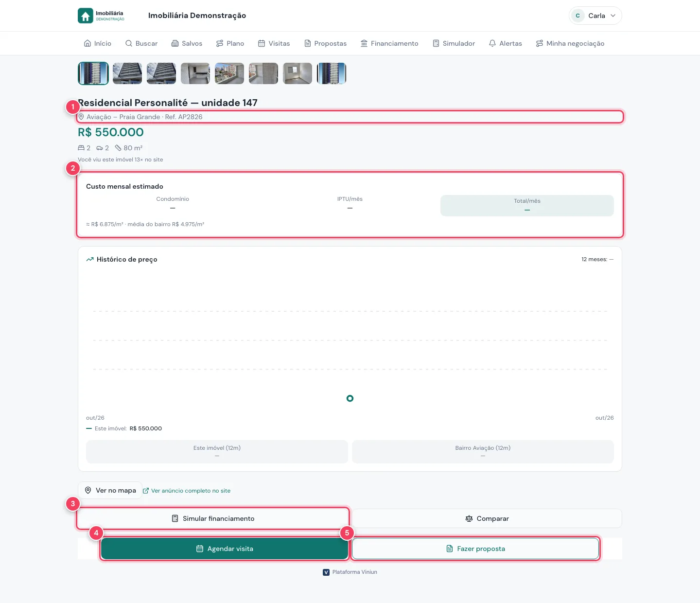Click the Ref. AP2826 reference text
This screenshot has height=603, width=700.
(184, 117)
